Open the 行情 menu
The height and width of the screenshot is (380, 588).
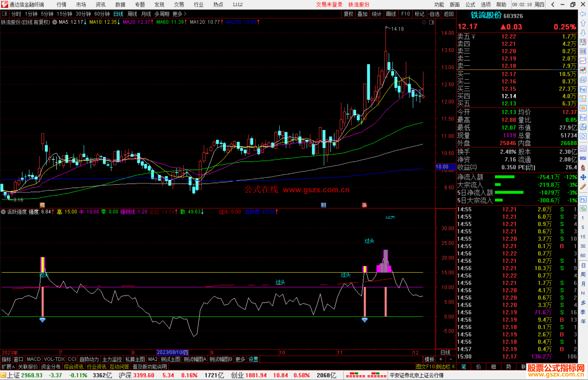tap(62, 5)
